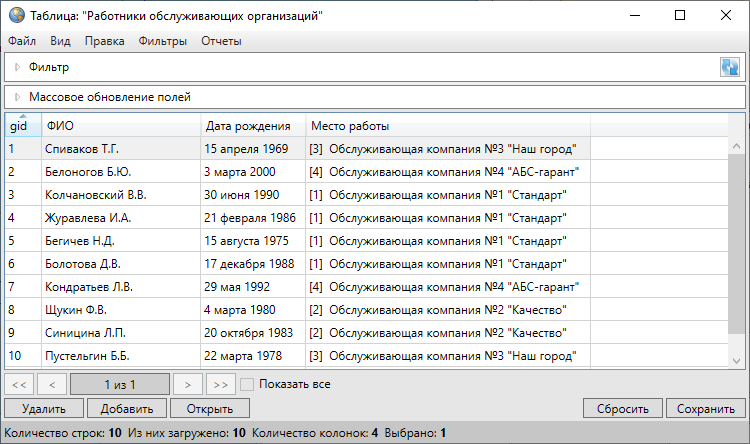Open the 'Отчеты' menu

pos(221,41)
